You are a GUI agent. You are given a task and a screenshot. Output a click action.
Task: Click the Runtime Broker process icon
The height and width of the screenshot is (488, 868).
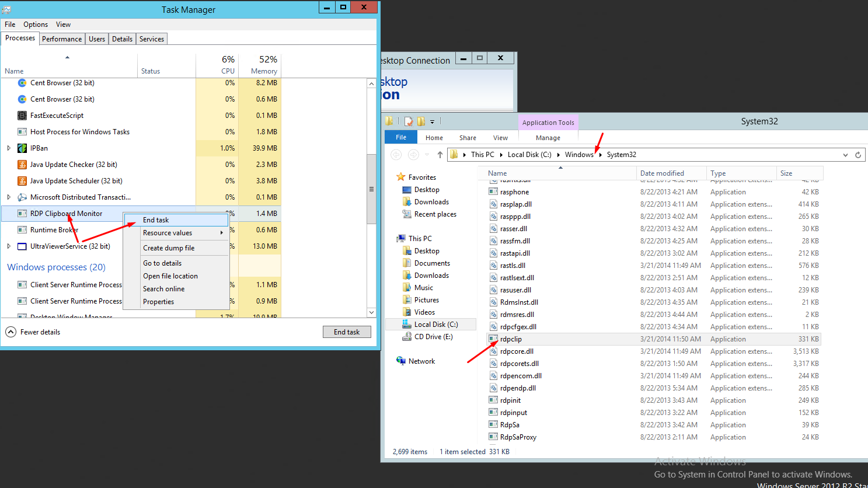[x=22, y=230]
